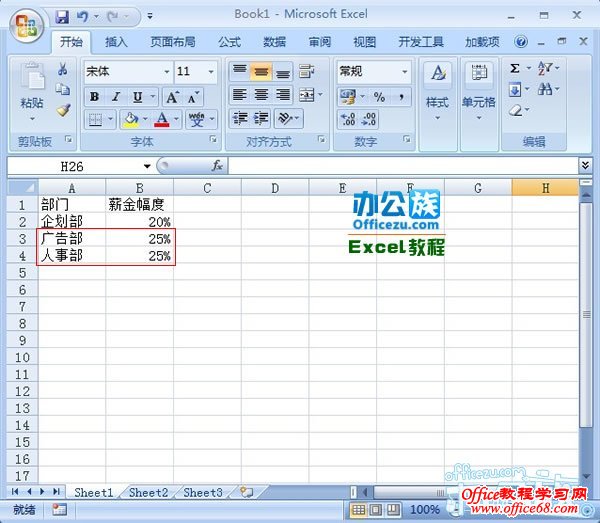Insert function with the fx button
Screen dimensions: 600x523
pyautogui.click(x=217, y=166)
